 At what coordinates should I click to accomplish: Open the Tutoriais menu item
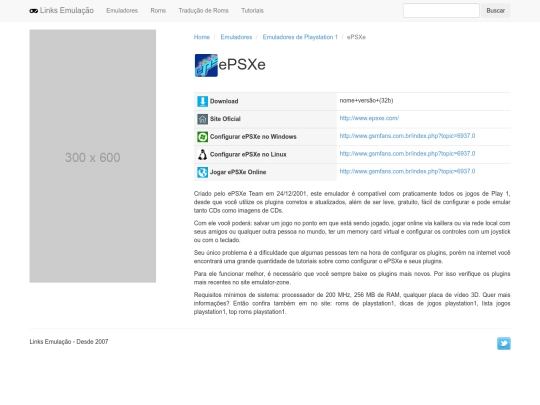pos(252,11)
